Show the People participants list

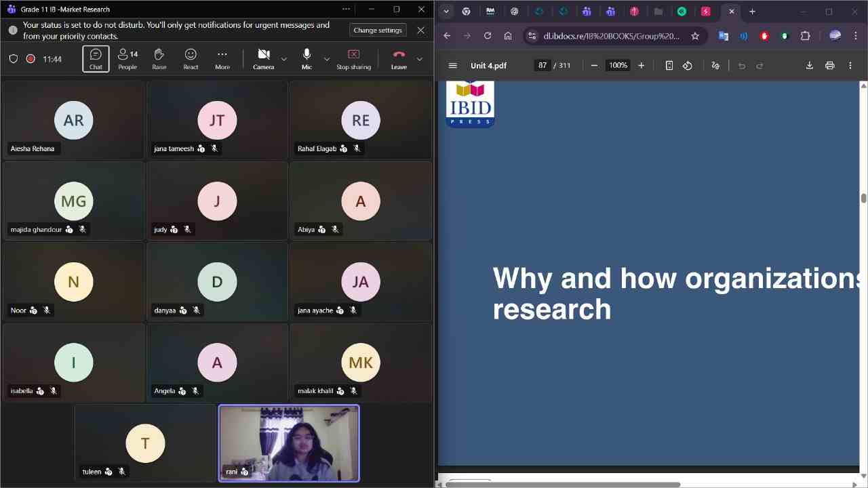click(x=127, y=59)
